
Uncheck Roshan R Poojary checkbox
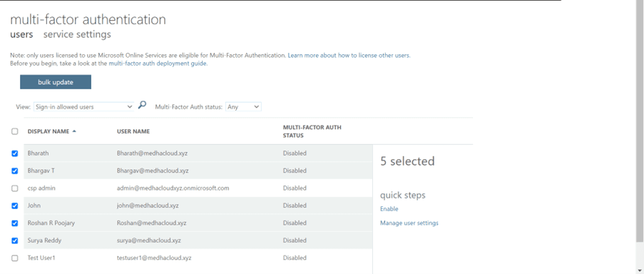pyautogui.click(x=15, y=223)
